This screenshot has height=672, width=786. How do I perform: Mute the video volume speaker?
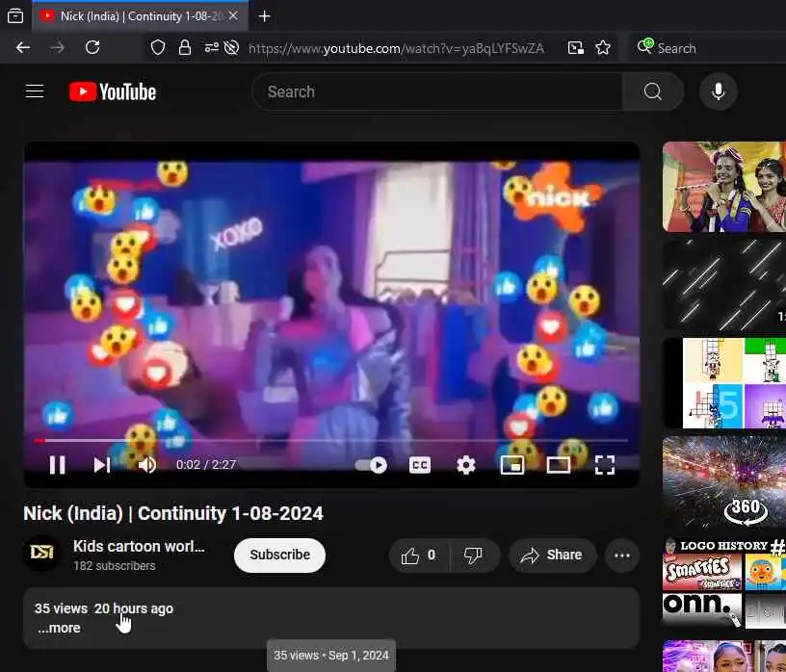point(146,465)
